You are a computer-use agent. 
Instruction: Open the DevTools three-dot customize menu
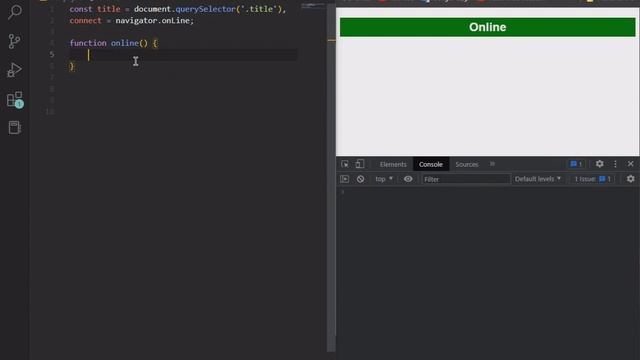615,164
